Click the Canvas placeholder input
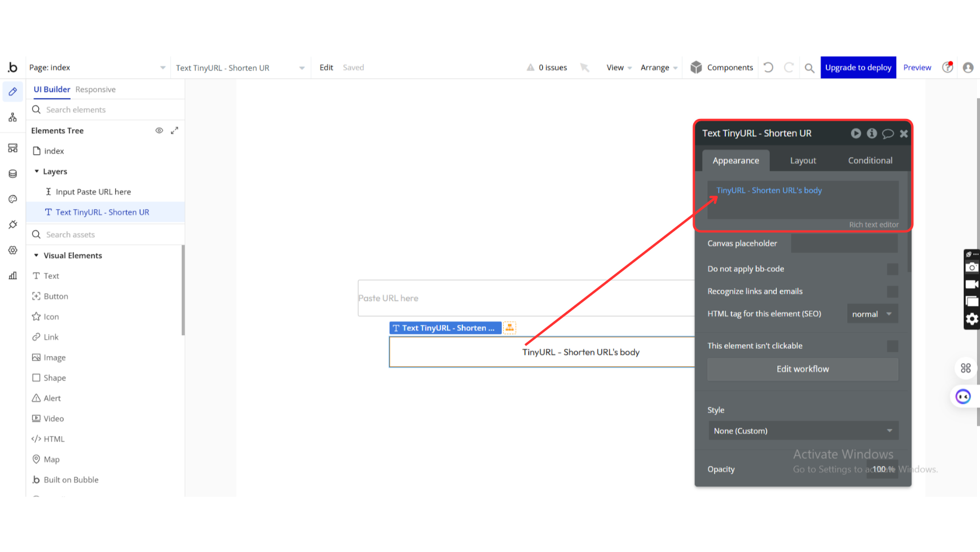980x552 pixels. click(844, 244)
